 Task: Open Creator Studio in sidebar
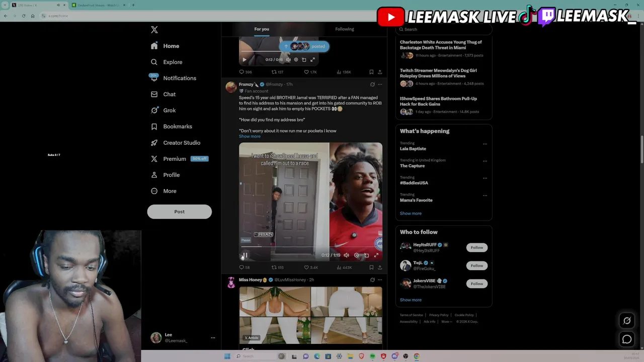175,142
